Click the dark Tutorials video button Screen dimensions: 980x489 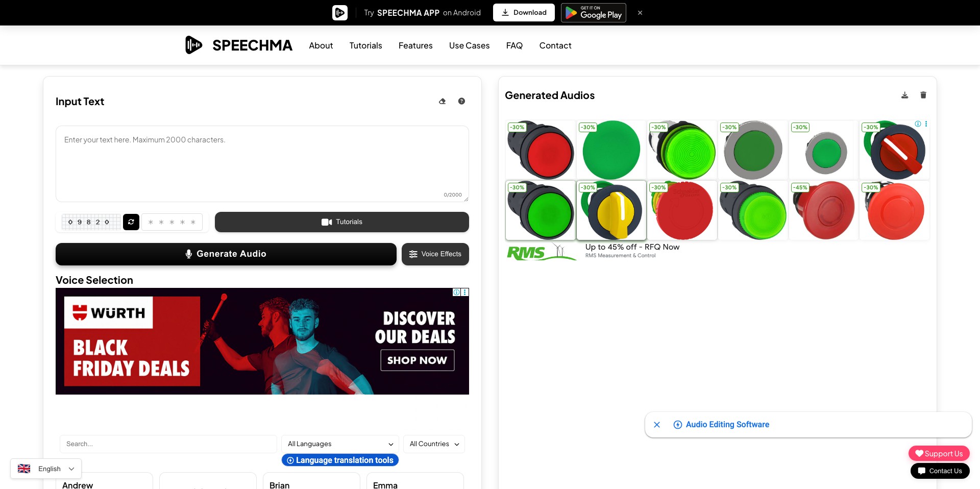coord(342,222)
